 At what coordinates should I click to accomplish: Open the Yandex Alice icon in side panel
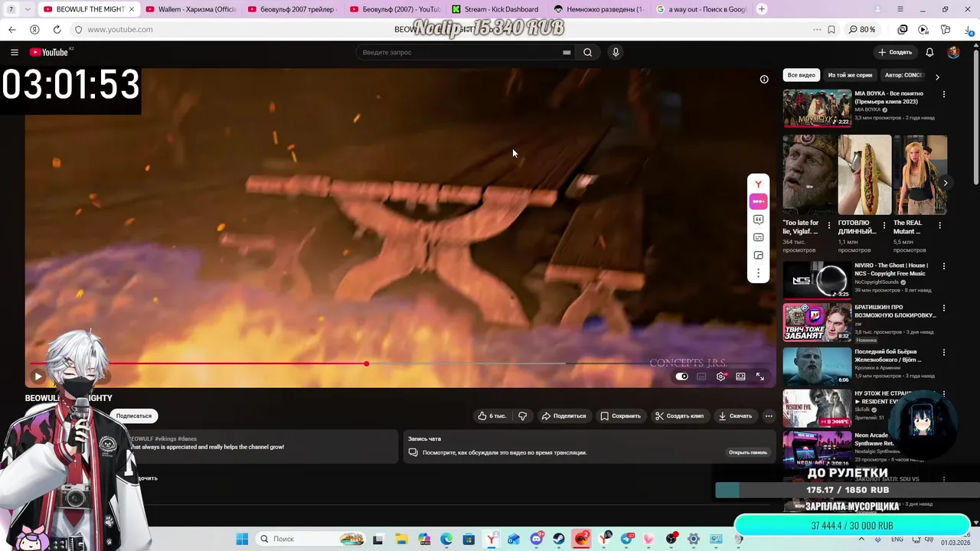tap(758, 184)
